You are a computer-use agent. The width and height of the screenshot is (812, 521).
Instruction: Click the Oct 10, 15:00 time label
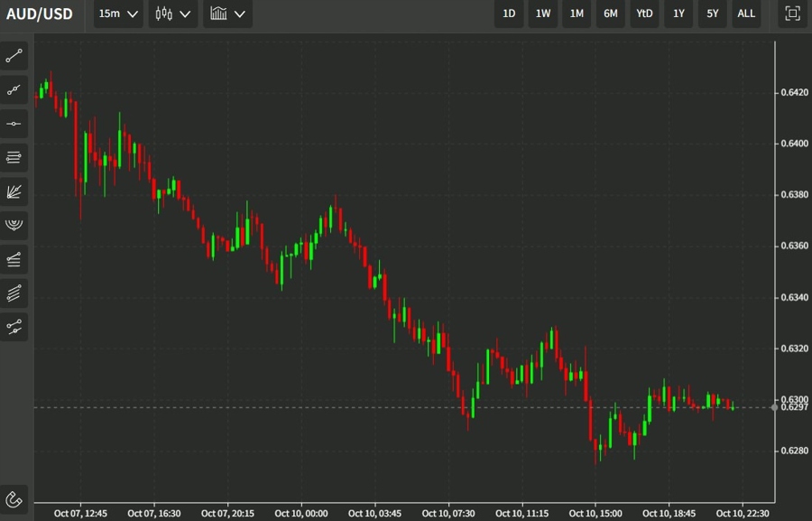(x=595, y=513)
